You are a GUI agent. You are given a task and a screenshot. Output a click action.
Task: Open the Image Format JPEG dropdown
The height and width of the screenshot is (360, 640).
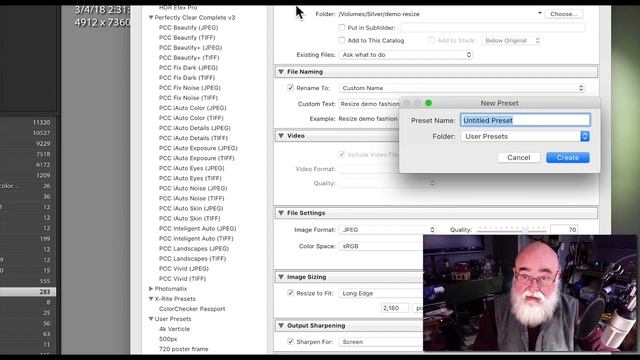(387, 230)
